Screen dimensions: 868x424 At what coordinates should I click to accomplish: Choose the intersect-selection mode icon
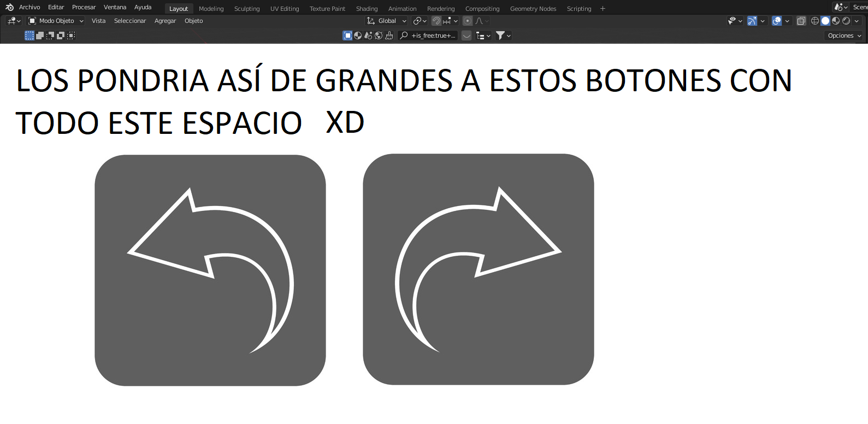[71, 36]
